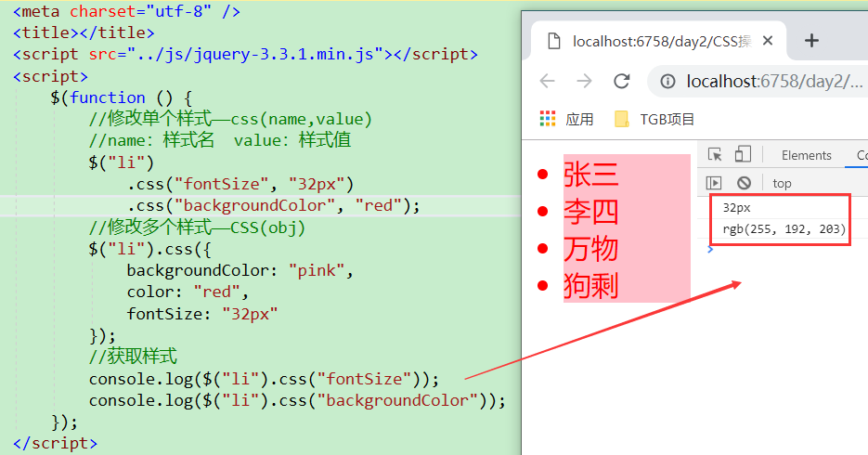Open a new tab with the plus button
Viewport: 868px width, 455px height.
(811, 41)
